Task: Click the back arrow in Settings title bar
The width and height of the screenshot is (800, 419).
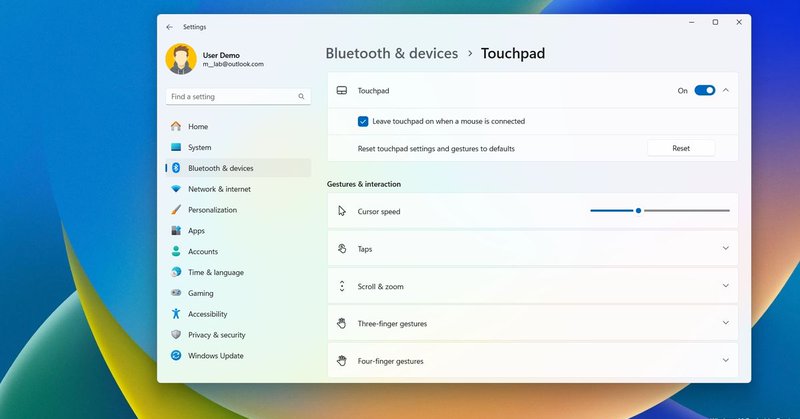Action: (x=169, y=27)
